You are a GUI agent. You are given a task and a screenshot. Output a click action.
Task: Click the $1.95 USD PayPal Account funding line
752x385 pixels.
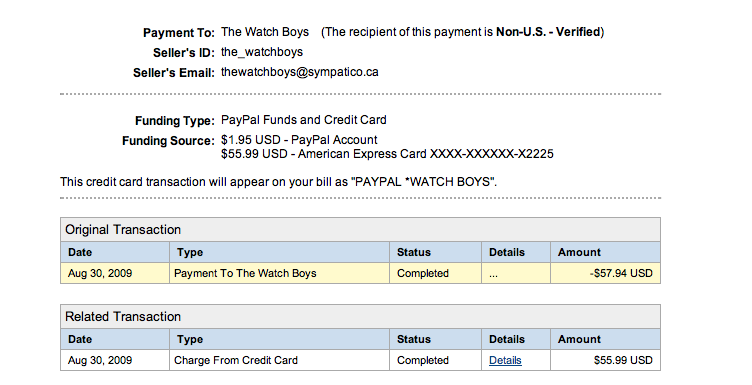(x=299, y=140)
